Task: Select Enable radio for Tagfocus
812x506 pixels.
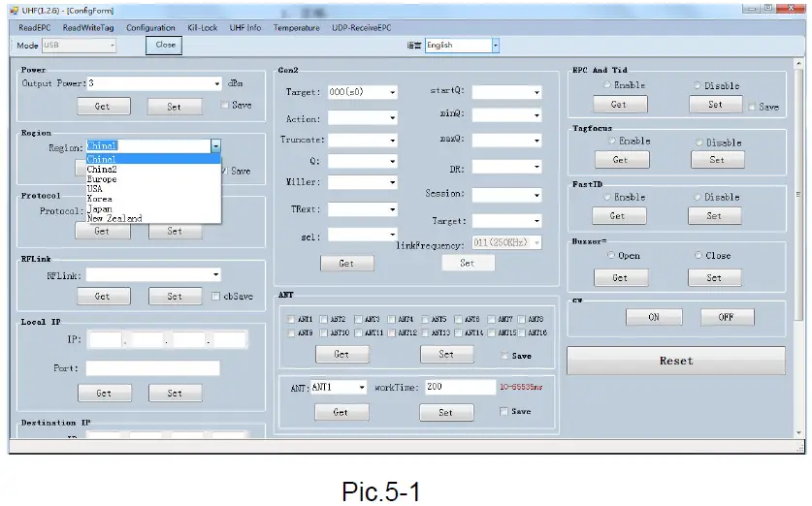Action: 612,141
